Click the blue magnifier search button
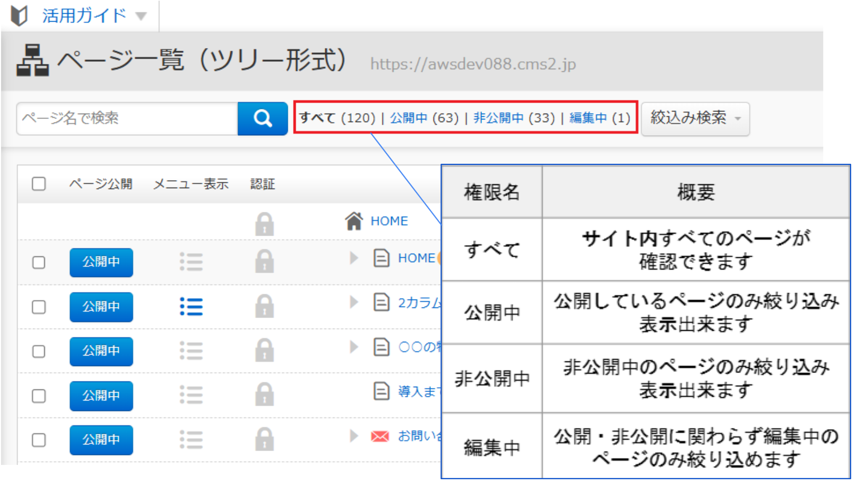Image resolution: width=868 pixels, height=494 pixels. (262, 118)
